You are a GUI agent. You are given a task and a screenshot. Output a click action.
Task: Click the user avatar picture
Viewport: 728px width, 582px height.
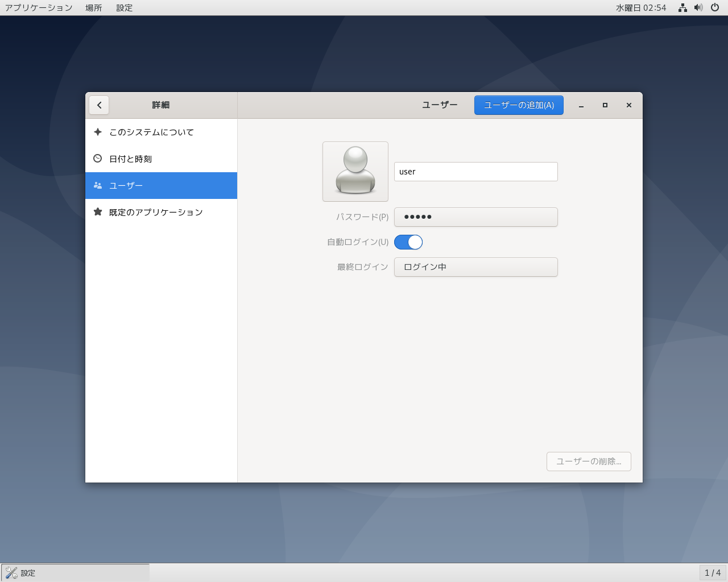coord(355,172)
